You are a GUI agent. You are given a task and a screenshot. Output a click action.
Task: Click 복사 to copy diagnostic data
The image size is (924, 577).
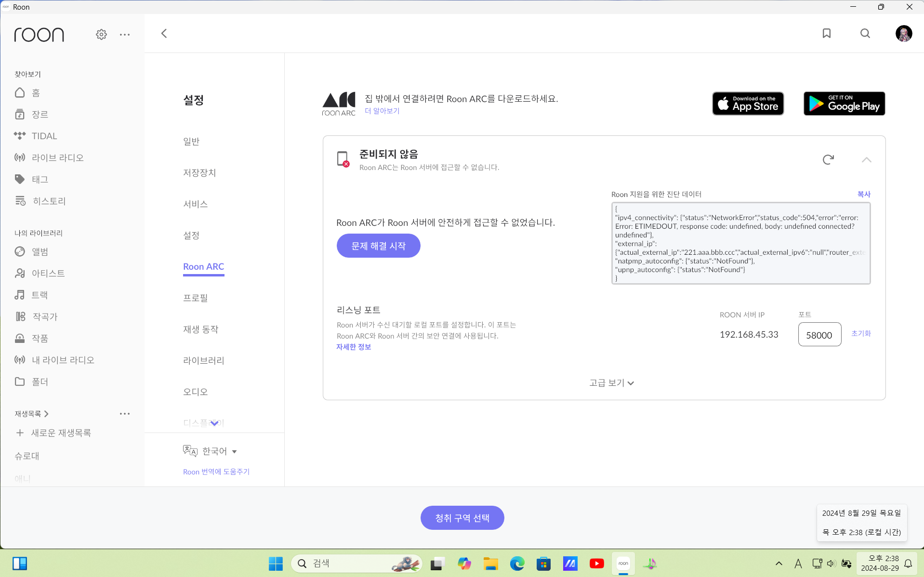(x=864, y=194)
